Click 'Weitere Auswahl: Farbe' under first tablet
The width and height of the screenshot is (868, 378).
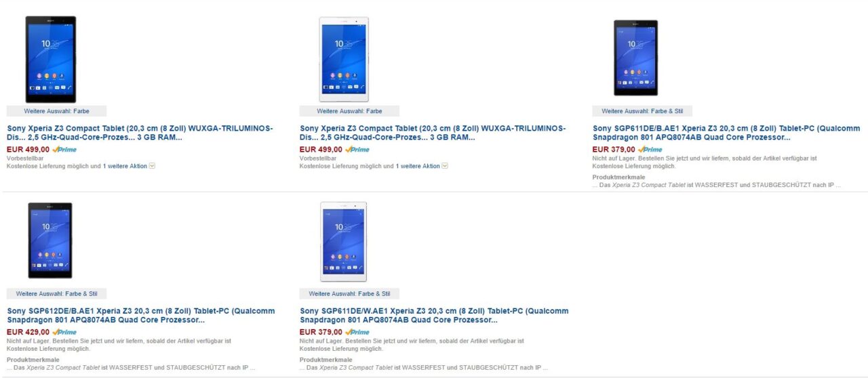point(56,111)
